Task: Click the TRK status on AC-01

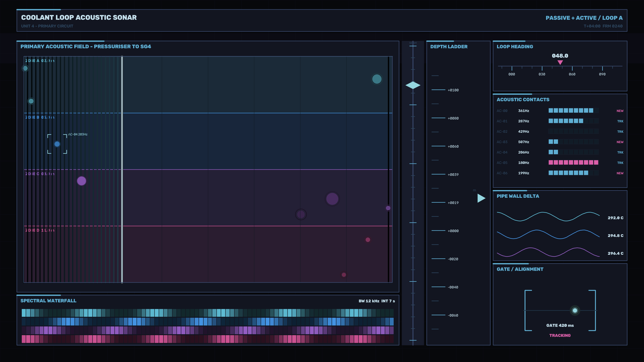Action: [620, 121]
